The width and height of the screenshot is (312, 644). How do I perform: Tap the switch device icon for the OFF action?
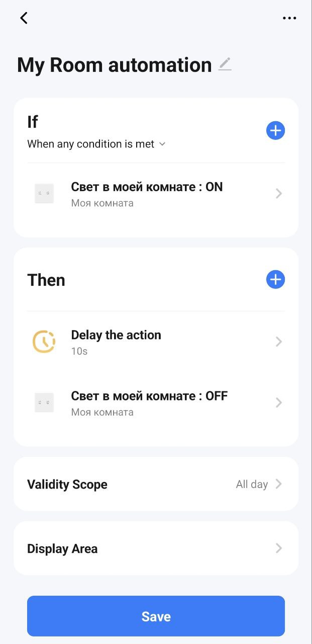pos(44,403)
